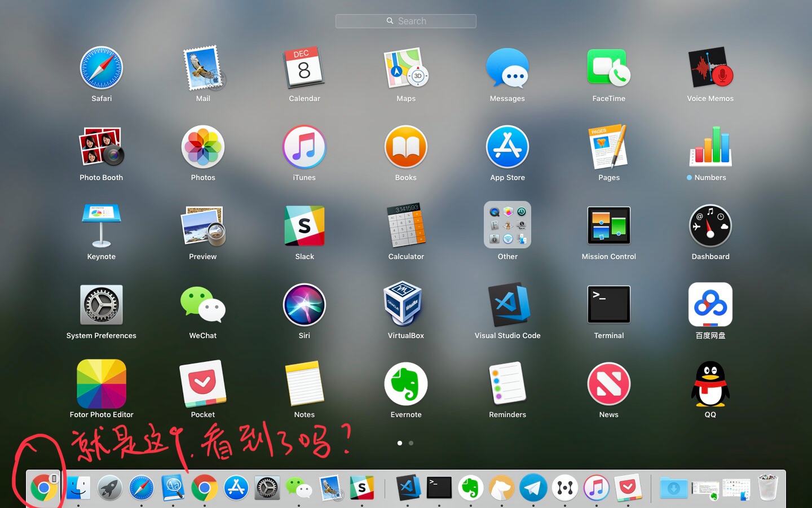This screenshot has width=812, height=508.
Task: Open the Photo Booth app
Action: 101,147
